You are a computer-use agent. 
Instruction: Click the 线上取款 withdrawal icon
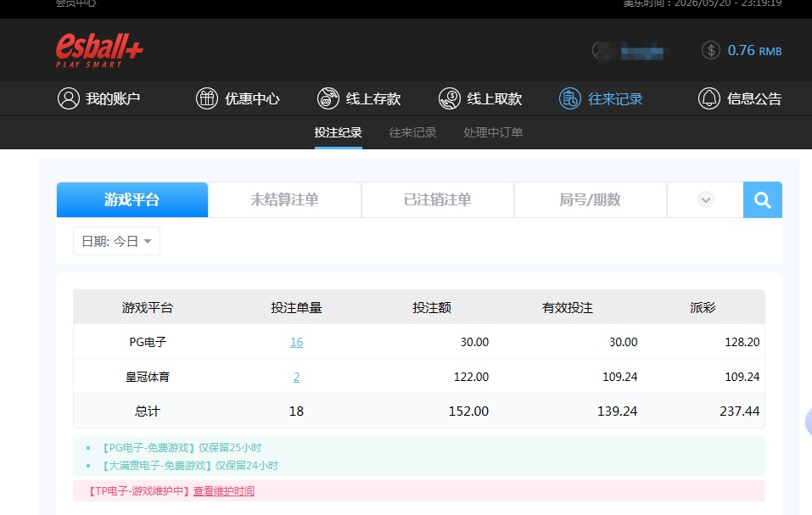click(449, 98)
